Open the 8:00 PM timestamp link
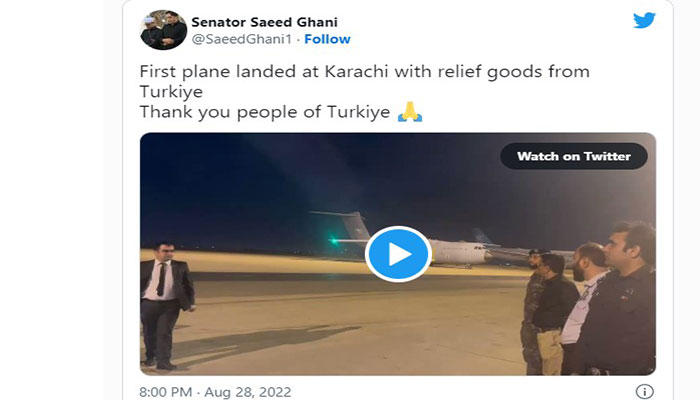 pyautogui.click(x=166, y=392)
